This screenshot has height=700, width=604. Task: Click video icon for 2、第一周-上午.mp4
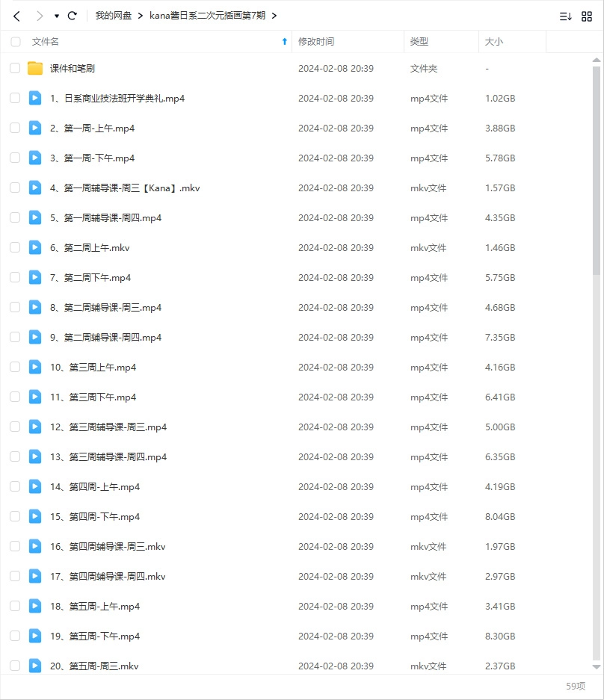pos(35,128)
